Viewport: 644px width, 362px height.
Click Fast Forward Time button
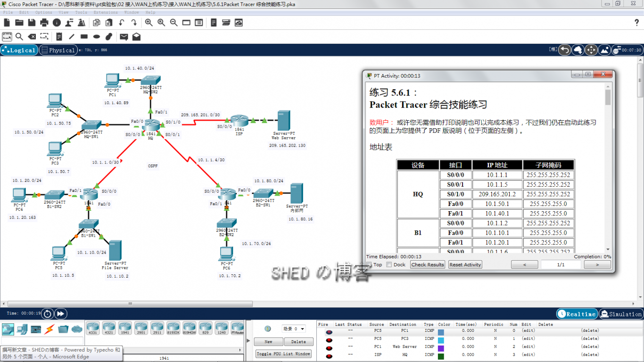click(61, 314)
